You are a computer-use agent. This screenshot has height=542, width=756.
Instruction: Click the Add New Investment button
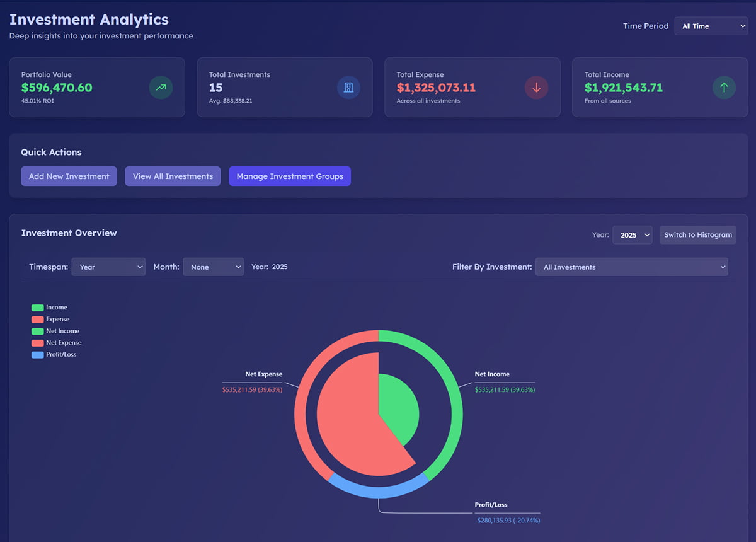[69, 176]
